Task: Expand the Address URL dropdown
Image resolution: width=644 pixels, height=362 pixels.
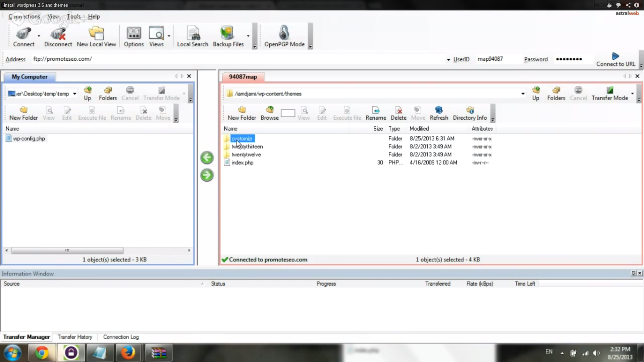Action: pos(448,60)
